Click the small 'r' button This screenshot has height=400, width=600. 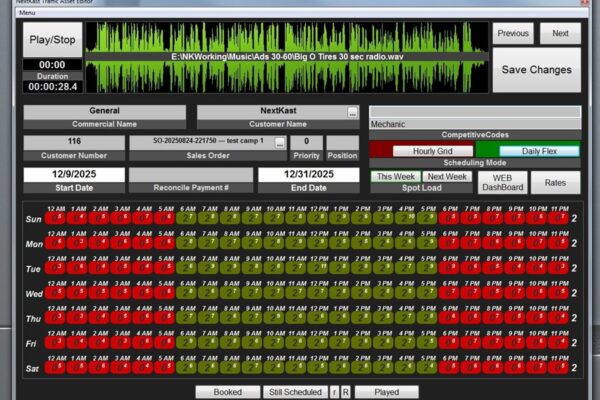coord(334,392)
